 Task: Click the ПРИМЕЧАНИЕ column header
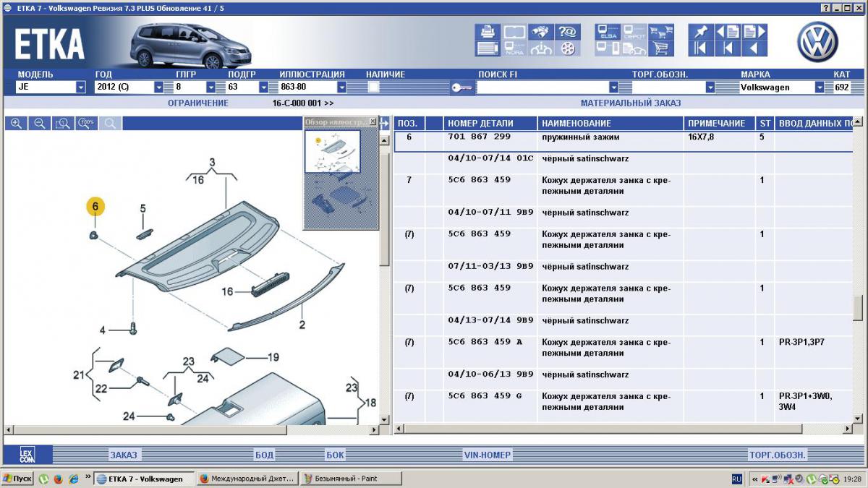[x=720, y=124]
